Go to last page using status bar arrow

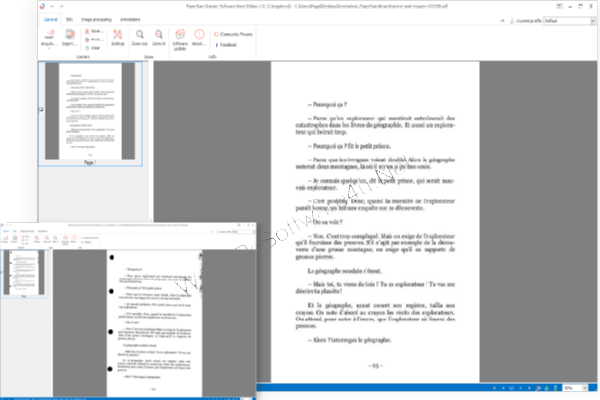tap(529, 388)
